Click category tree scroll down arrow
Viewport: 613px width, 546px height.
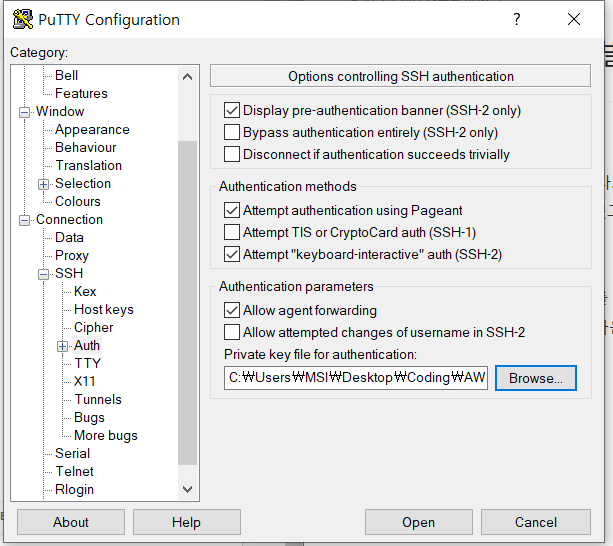tap(188, 489)
